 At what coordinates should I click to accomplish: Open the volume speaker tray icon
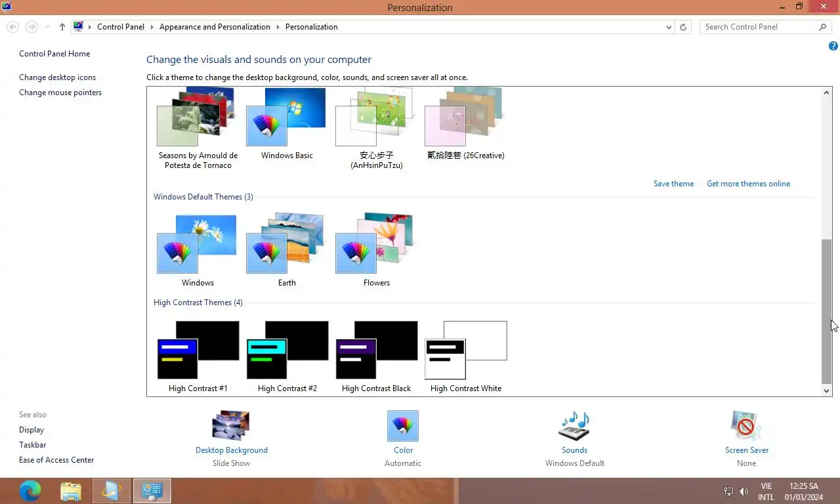click(744, 491)
